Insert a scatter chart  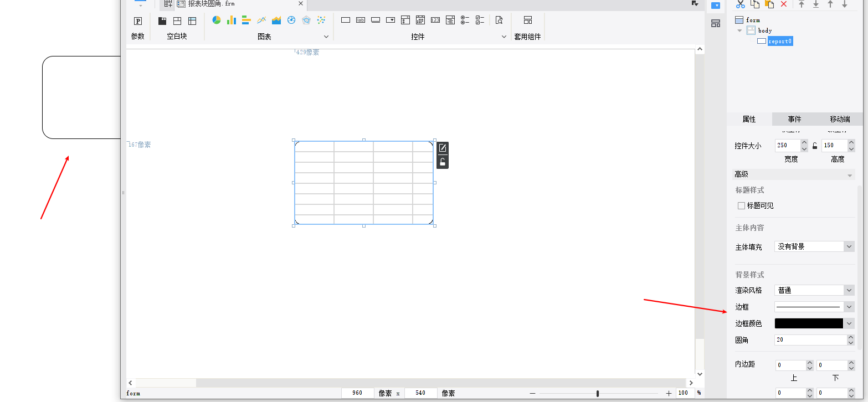point(321,20)
